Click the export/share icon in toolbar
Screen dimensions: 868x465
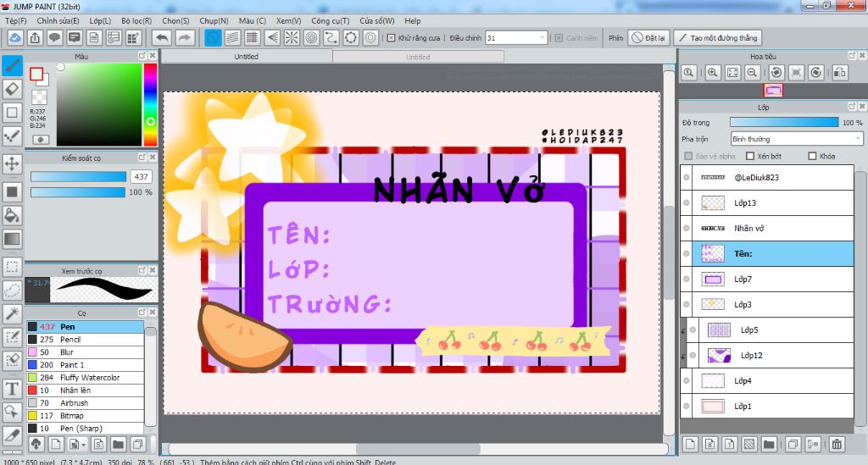(35, 37)
